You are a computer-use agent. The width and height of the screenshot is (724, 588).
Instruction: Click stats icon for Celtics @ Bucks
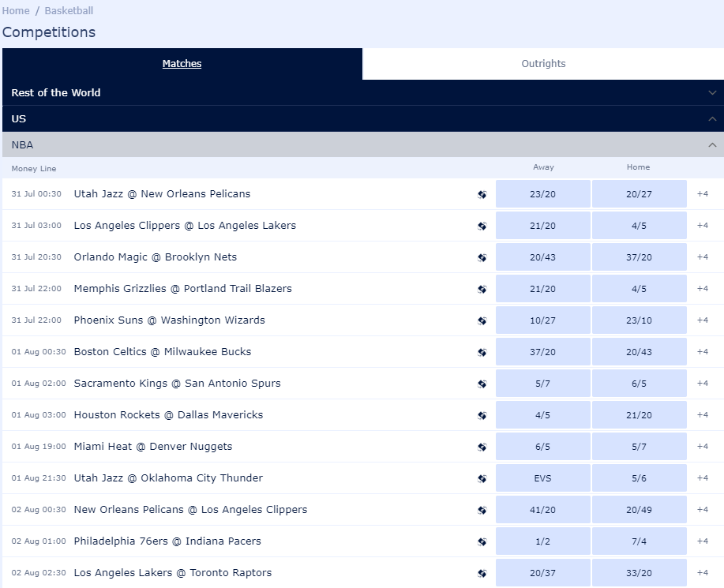482,352
